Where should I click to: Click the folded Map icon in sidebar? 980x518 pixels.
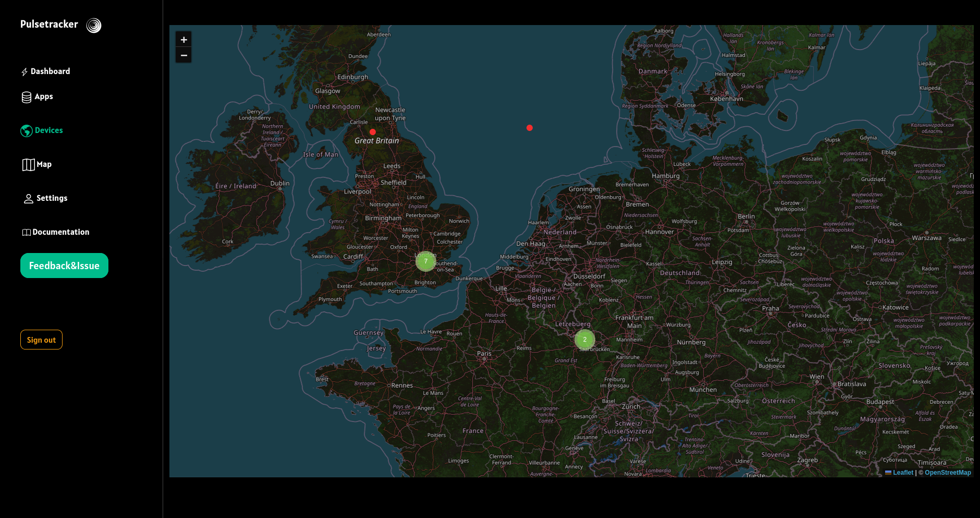pyautogui.click(x=28, y=165)
